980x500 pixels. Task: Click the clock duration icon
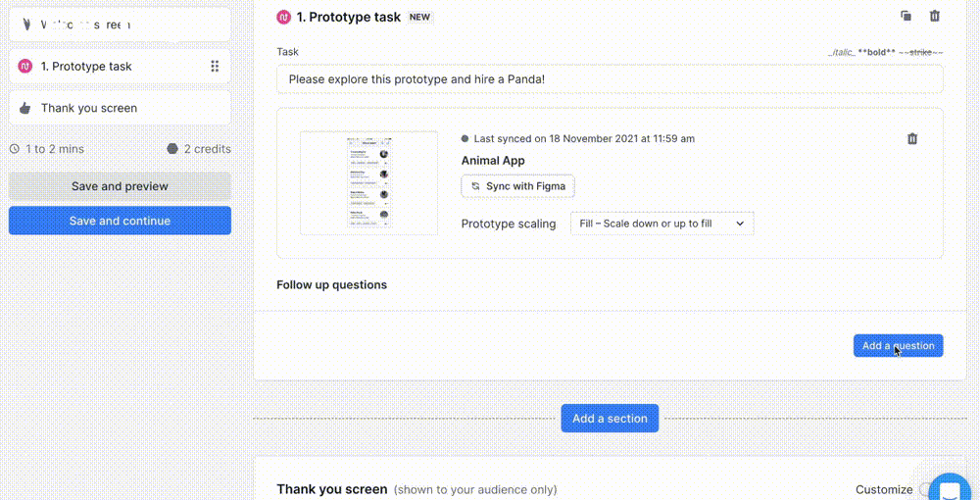[14, 149]
